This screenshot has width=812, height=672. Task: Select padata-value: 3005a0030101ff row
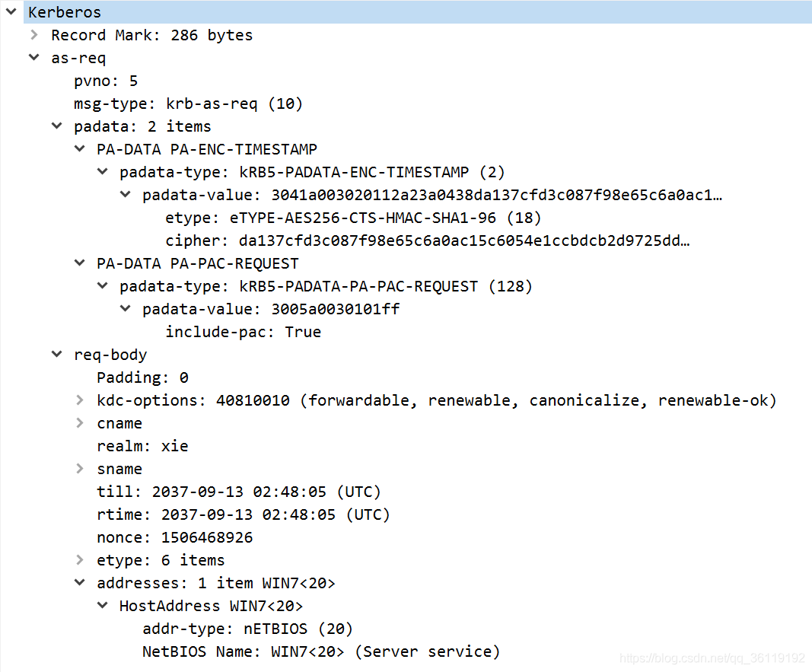pos(271,309)
